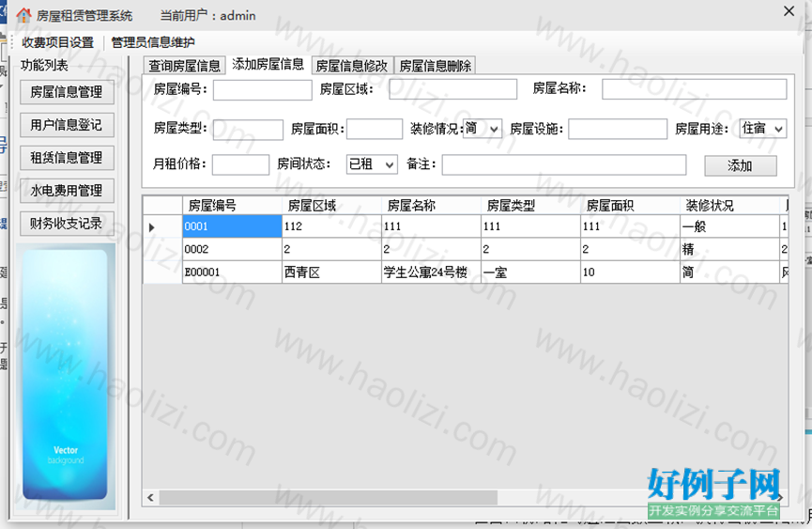Click the 精 decoration cell
This screenshot has width=812, height=529.
tap(729, 249)
